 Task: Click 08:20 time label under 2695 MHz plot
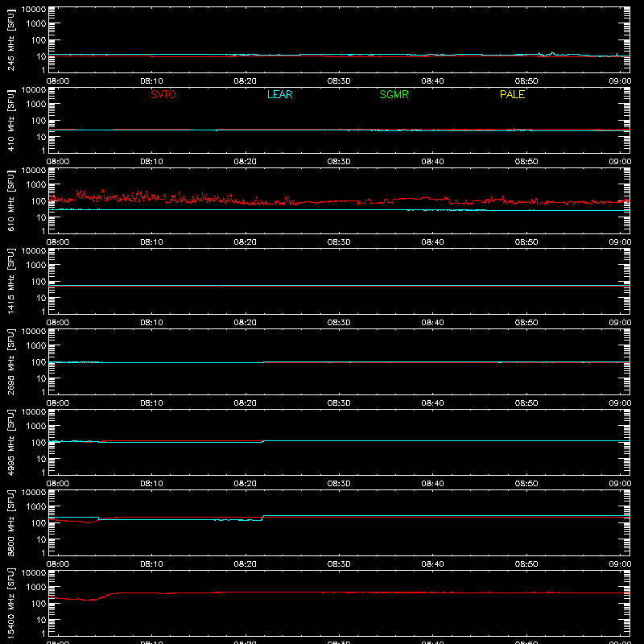[x=246, y=403]
